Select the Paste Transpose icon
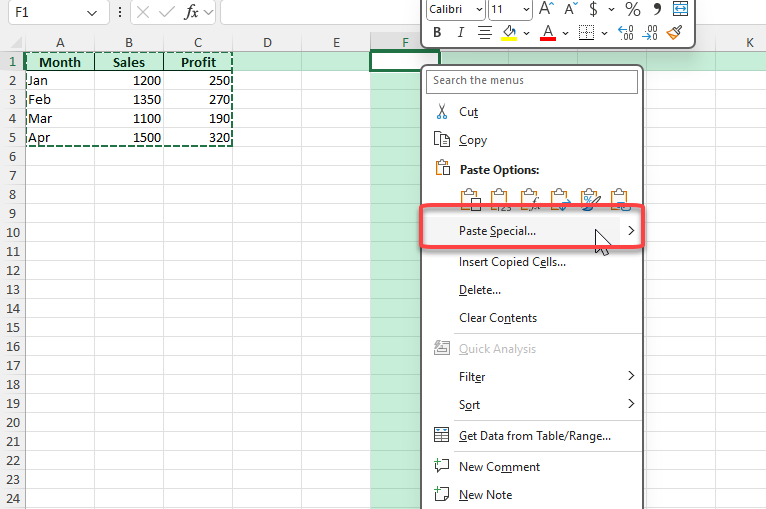 coord(560,199)
